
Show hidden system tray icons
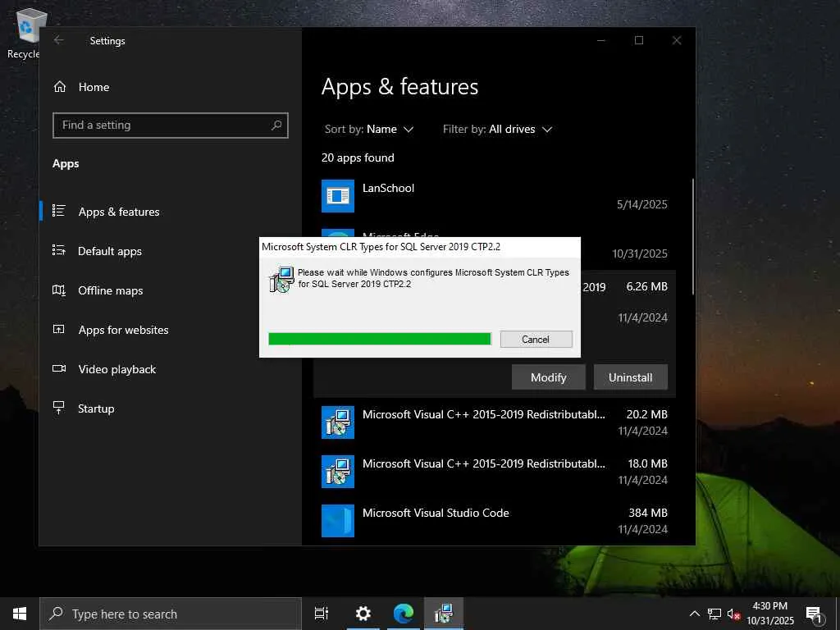coord(694,614)
